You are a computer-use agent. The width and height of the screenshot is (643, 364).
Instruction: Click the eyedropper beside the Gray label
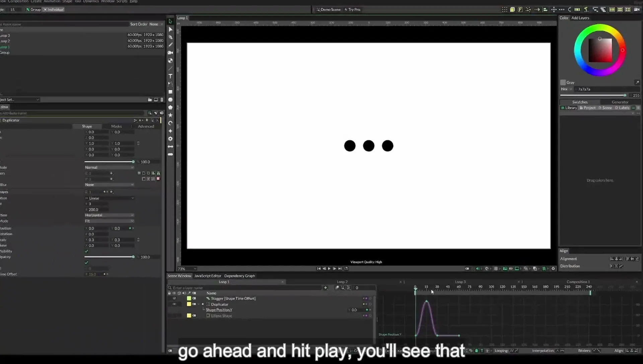point(637,82)
